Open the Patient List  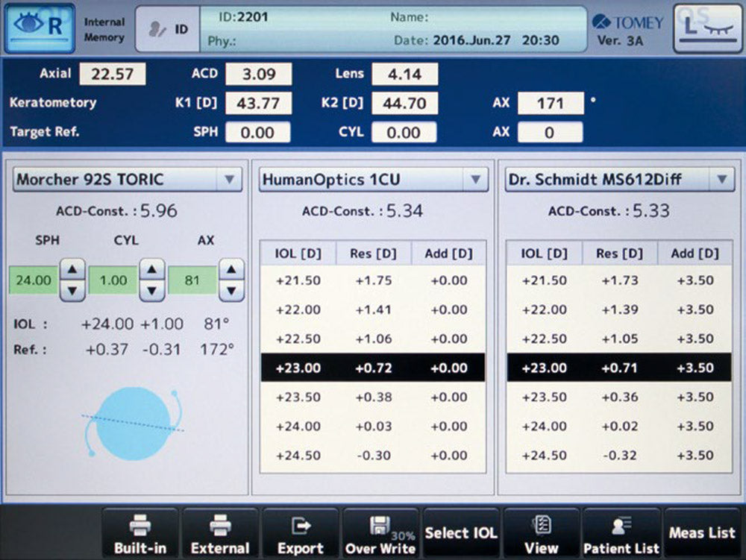pyautogui.click(x=621, y=535)
